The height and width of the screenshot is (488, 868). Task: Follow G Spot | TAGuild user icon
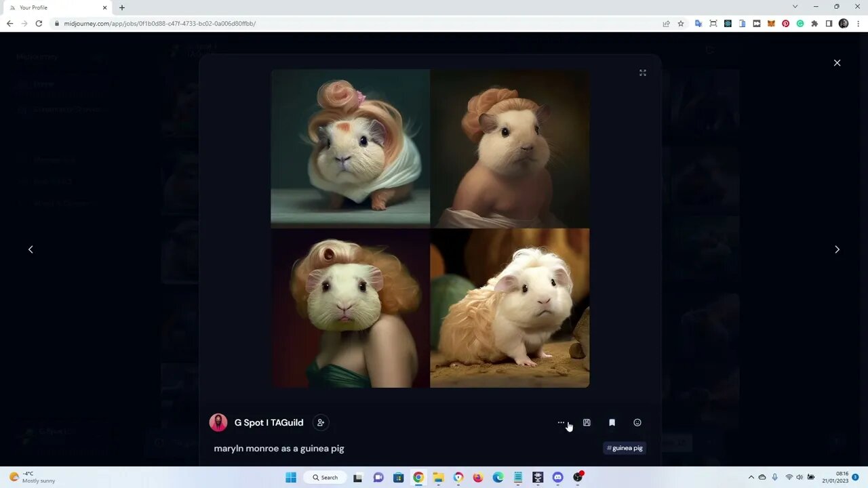pos(321,422)
